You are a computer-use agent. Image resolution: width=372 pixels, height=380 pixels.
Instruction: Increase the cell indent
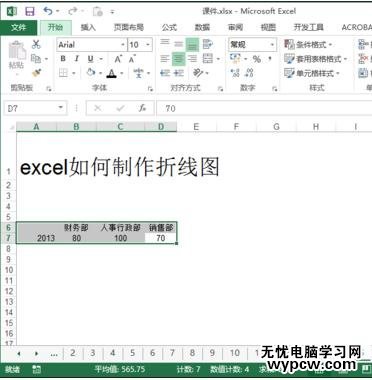[179, 73]
